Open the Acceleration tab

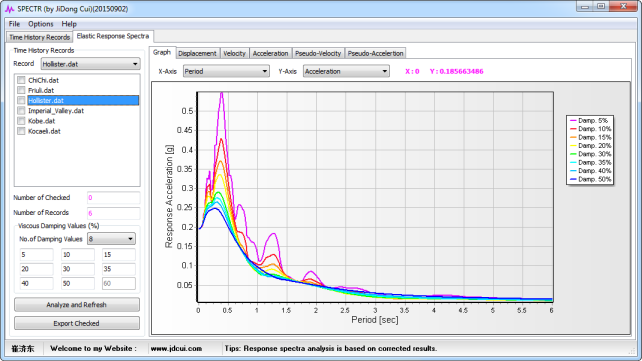click(x=271, y=53)
